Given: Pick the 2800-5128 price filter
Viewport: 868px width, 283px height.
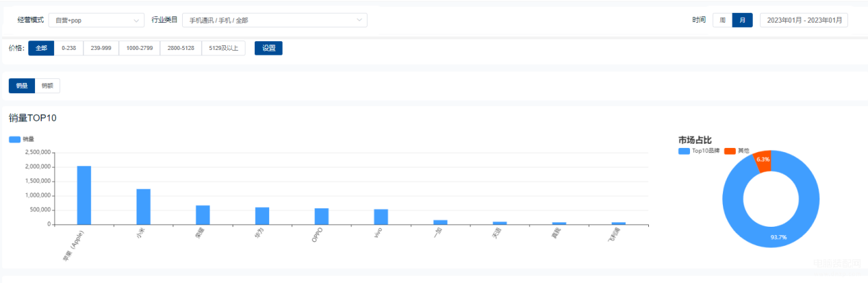Looking at the screenshot, I should tap(181, 48).
